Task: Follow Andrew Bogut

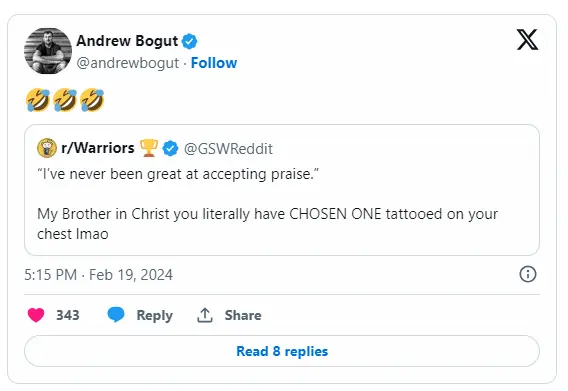Action: pos(214,63)
